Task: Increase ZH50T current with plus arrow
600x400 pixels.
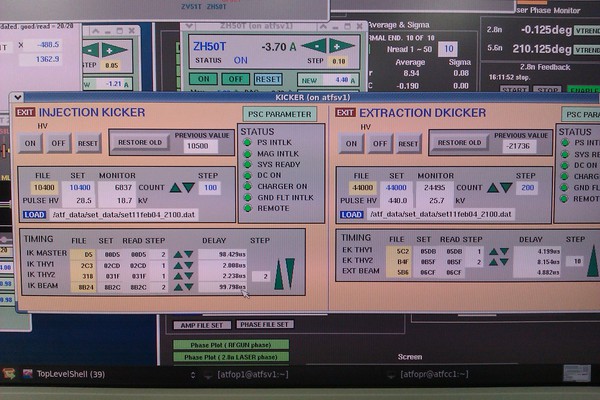Action: 342,46
